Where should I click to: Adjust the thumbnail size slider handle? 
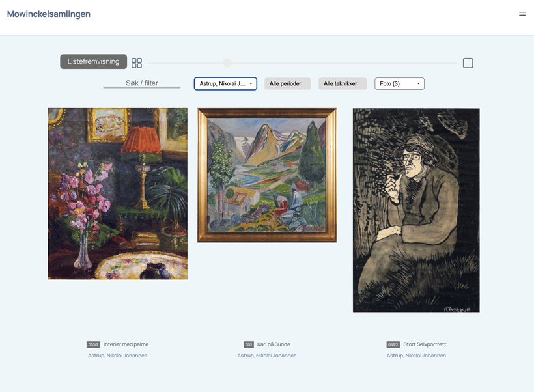[x=227, y=63]
